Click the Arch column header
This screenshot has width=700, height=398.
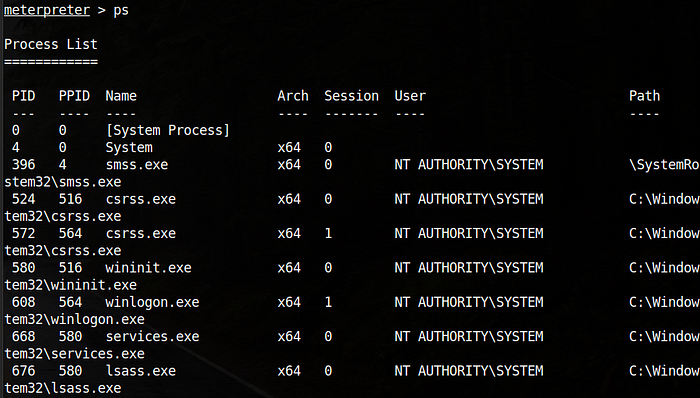click(x=293, y=96)
